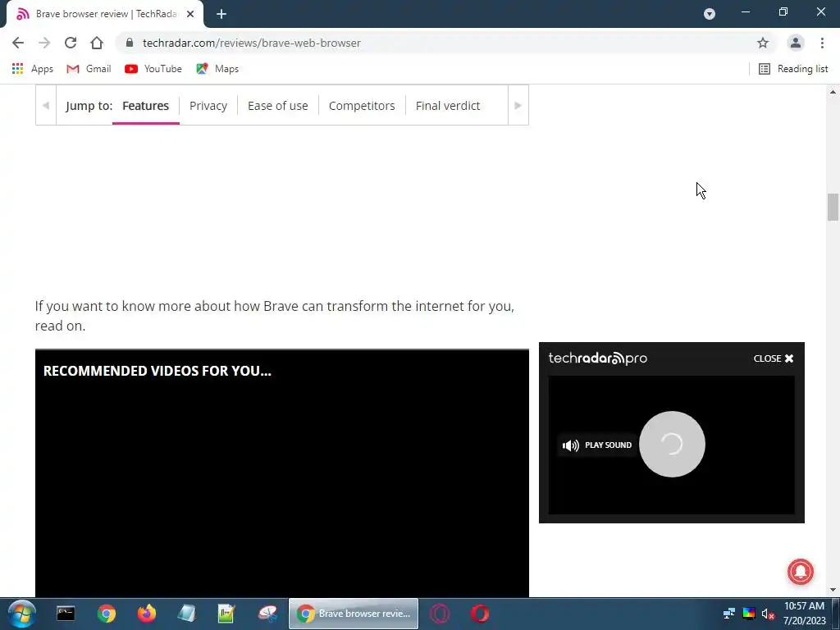840x630 pixels.
Task: View site info via the padlock icon
Action: 129,43
